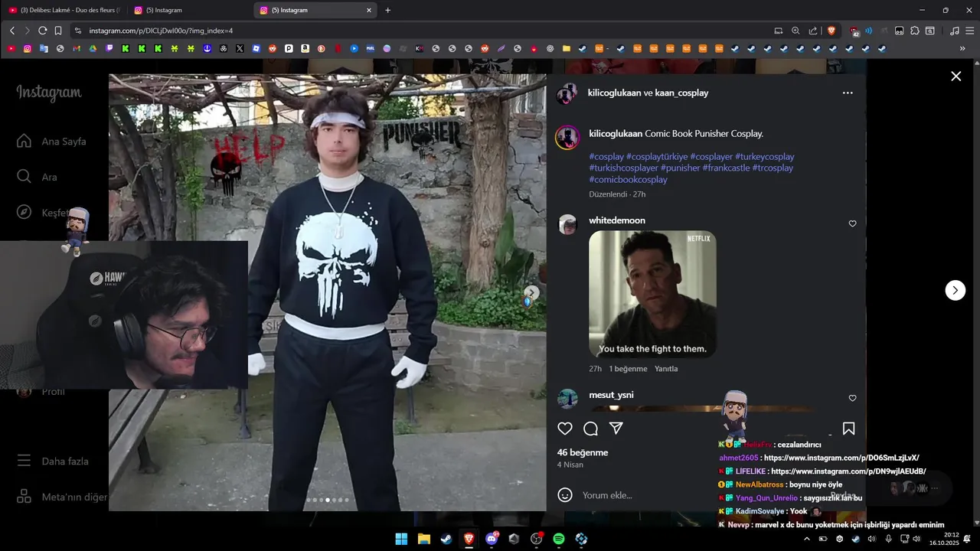
Task: Open Spotify from taskbar
Action: point(559,539)
